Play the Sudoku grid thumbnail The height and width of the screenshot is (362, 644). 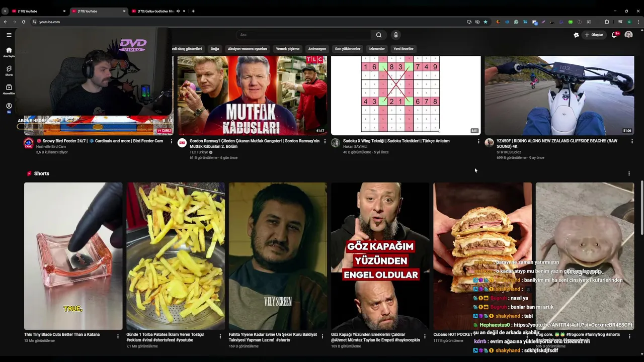point(406,96)
